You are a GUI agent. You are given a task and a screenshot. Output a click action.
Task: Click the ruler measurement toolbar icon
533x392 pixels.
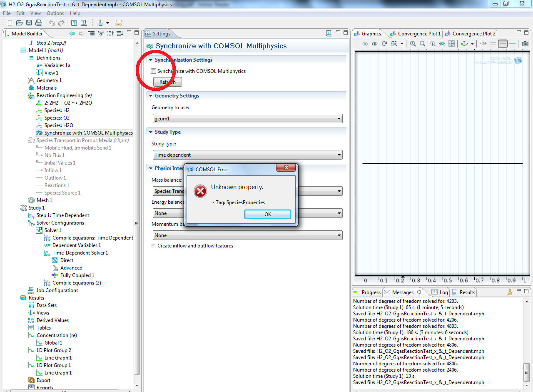119,23
